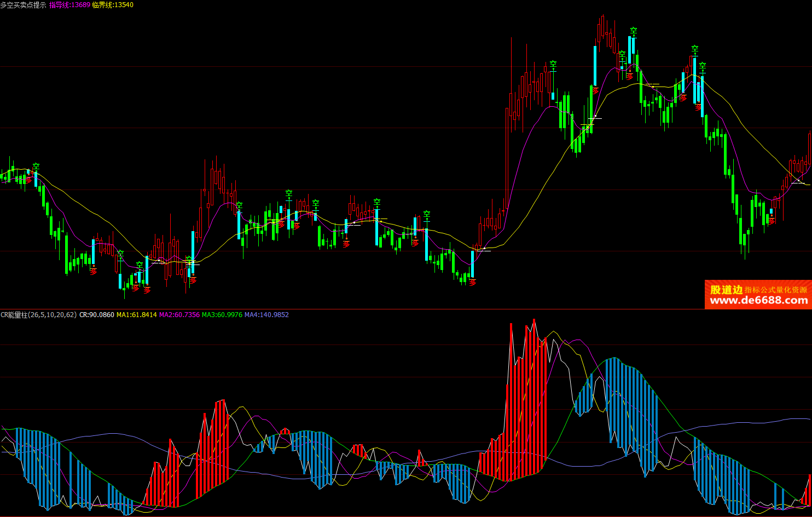Open the 多空买卖点提示 indicator title
Image resolution: width=812 pixels, height=517 pixels.
24,5
